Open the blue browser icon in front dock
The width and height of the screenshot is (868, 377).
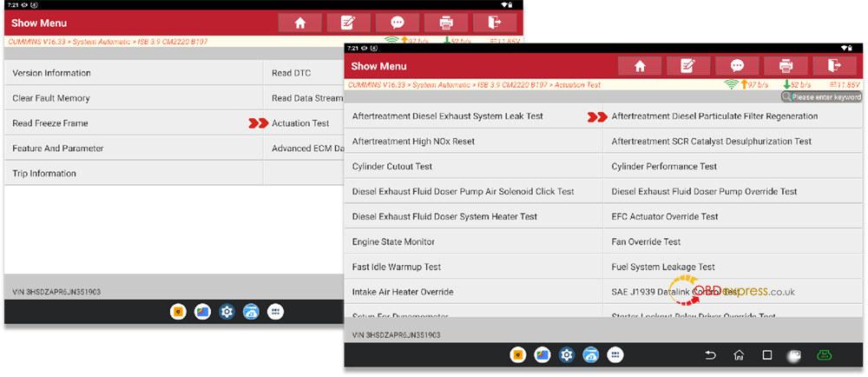[x=591, y=355]
